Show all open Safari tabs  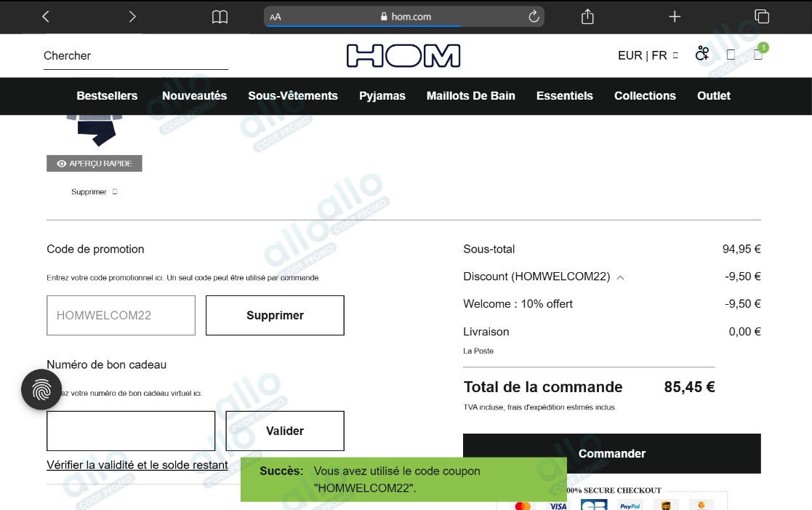pos(762,17)
